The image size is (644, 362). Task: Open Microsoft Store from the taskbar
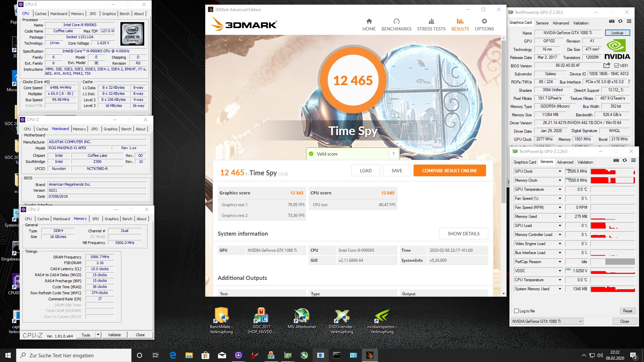coord(206,355)
